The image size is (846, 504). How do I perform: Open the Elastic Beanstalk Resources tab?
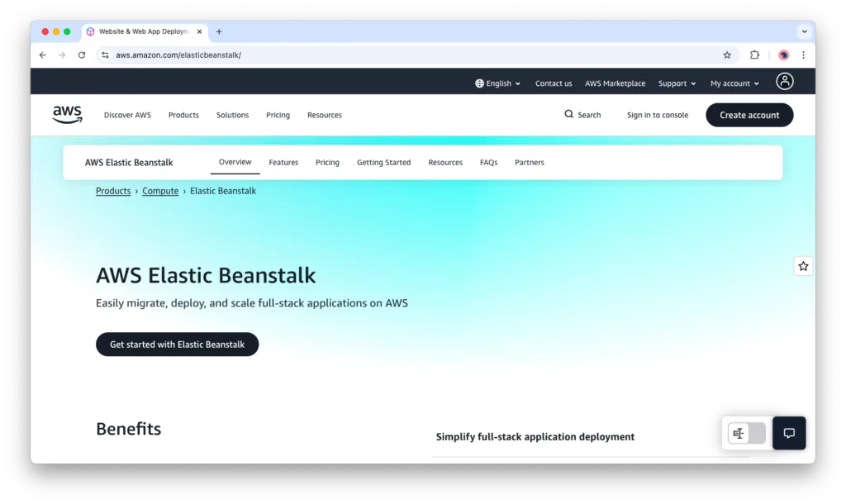coord(445,163)
